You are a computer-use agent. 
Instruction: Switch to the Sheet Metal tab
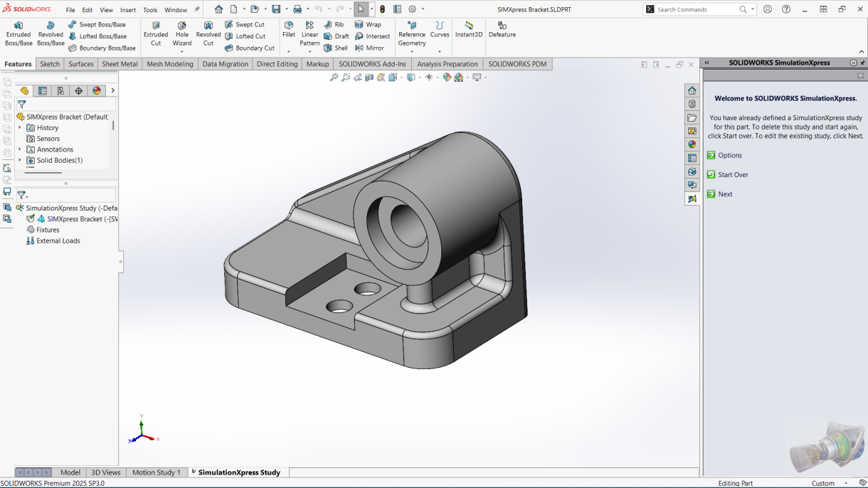[119, 64]
